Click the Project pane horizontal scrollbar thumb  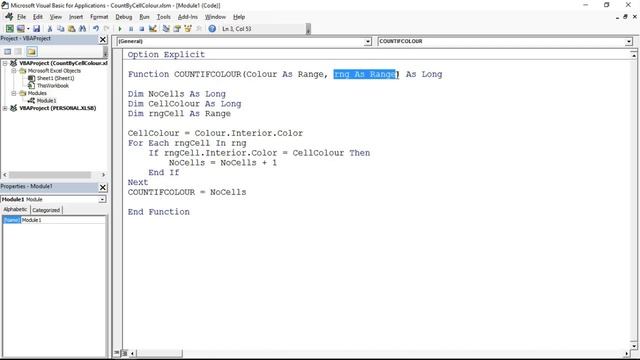point(50,175)
